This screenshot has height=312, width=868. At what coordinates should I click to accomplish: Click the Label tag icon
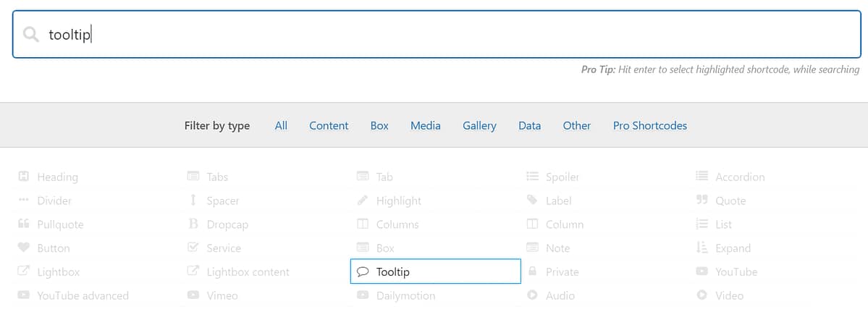click(x=532, y=201)
